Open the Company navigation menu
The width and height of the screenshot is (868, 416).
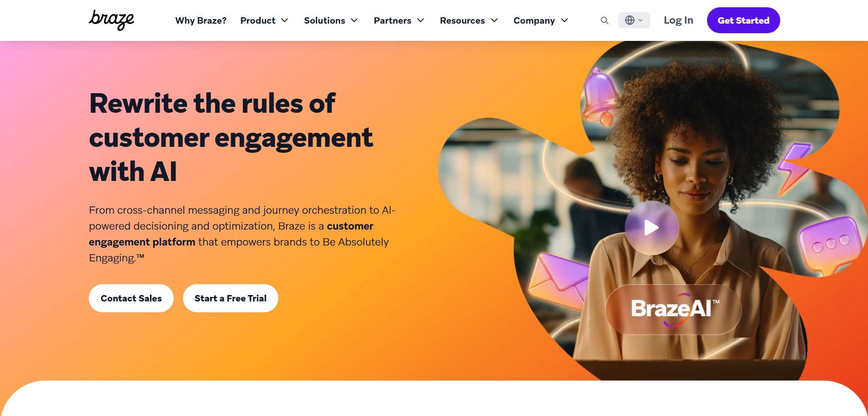[x=541, y=20]
